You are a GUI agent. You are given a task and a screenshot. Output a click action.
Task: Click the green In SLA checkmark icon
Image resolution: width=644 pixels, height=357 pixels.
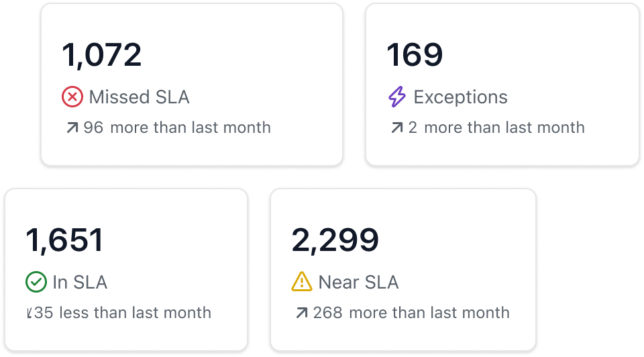tap(36, 283)
